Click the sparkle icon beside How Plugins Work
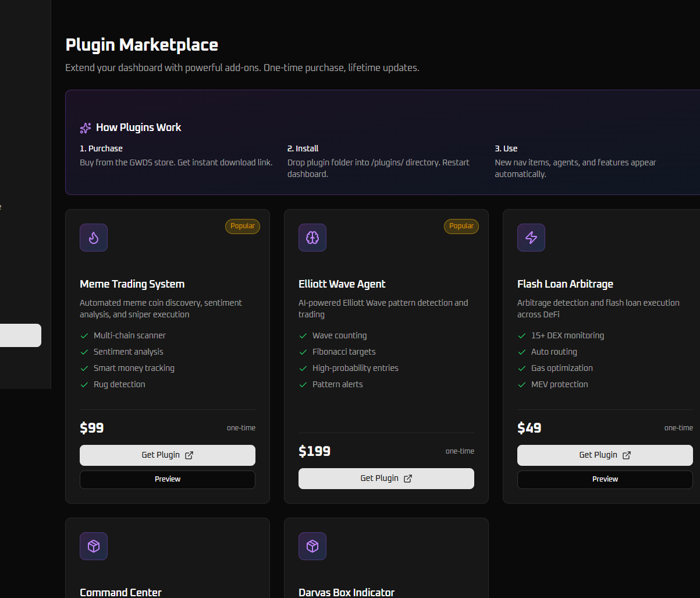 coord(86,128)
